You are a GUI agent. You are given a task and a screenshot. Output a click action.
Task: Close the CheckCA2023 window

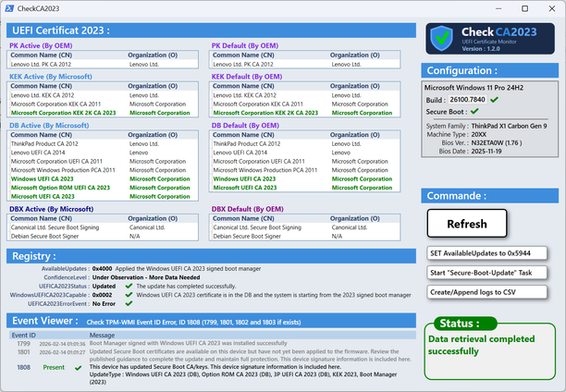point(552,8)
